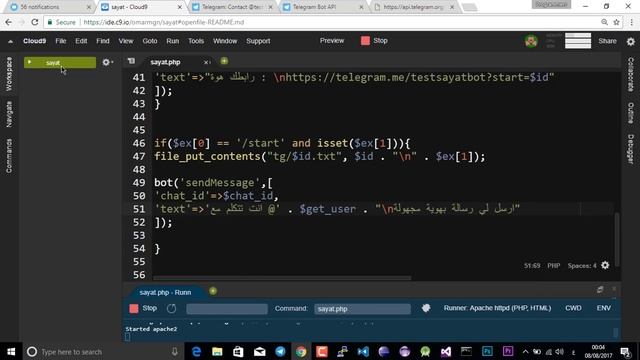640x360 pixels.
Task: Open the File menu
Action: click(x=61, y=41)
